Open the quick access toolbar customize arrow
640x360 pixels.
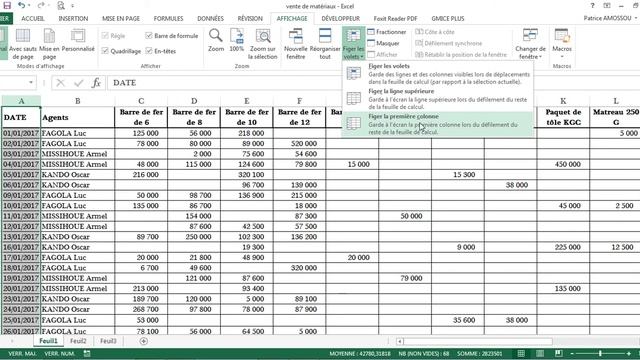[x=72, y=6]
